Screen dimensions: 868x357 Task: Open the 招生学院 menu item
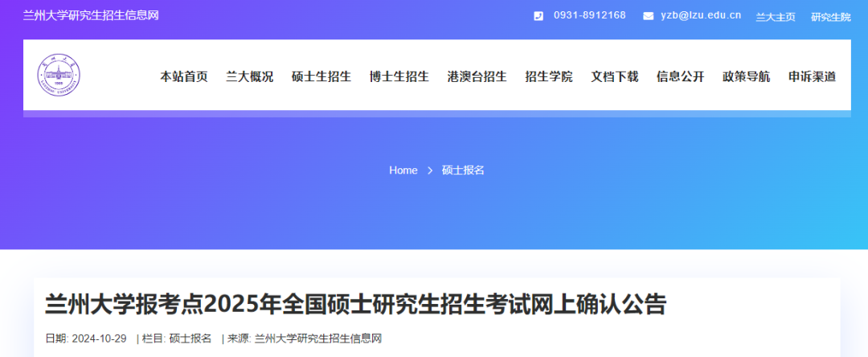(x=549, y=77)
